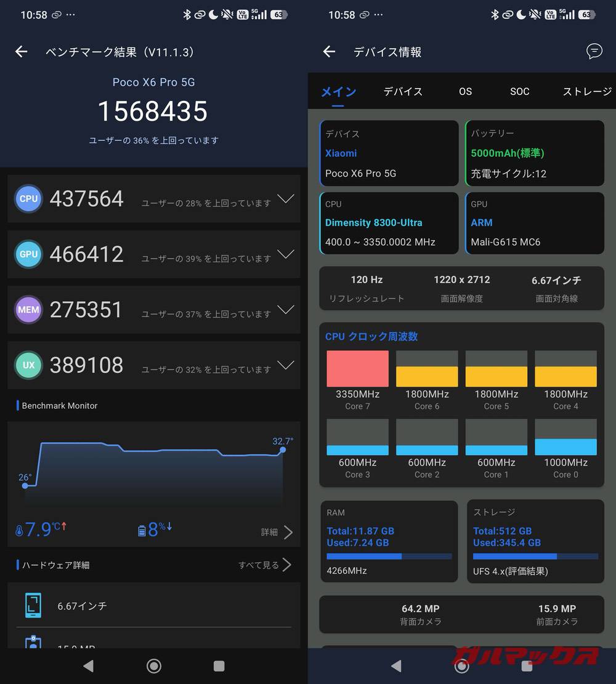The height and width of the screenshot is (684, 616).
Task: Tap the 64.2 MP 背面カメラ value
Action: click(420, 608)
